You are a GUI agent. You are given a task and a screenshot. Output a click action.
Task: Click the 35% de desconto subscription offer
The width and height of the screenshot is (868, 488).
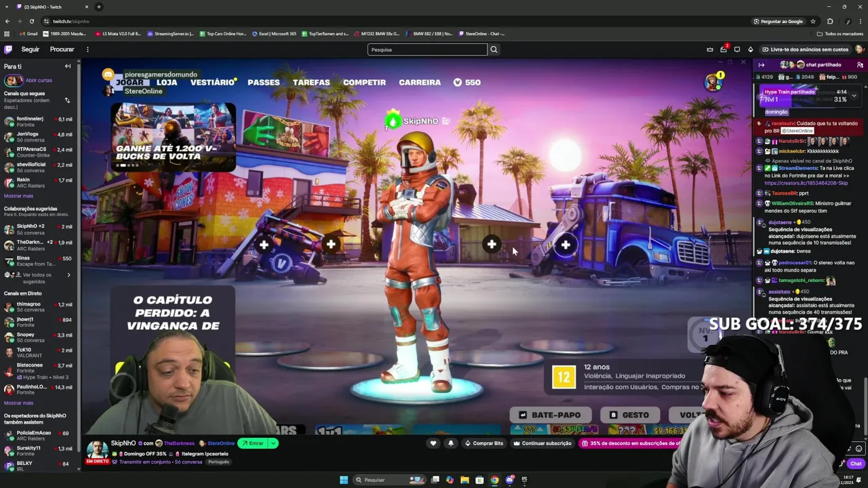pyautogui.click(x=629, y=443)
